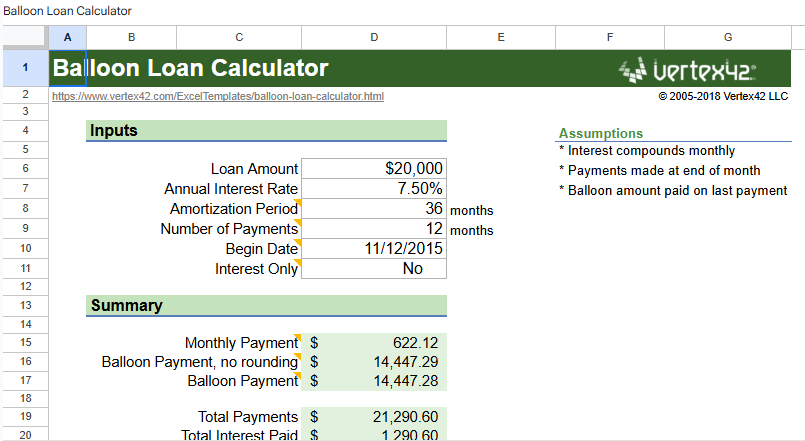Image resolution: width=805 pixels, height=441 pixels.
Task: Select column D header
Action: 374,37
